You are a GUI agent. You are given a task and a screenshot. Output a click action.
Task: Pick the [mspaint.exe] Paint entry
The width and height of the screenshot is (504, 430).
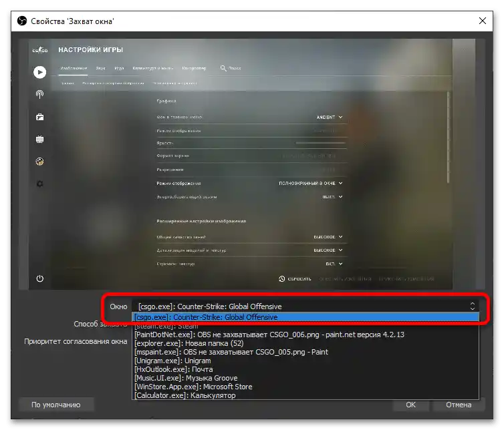[x=305, y=352]
